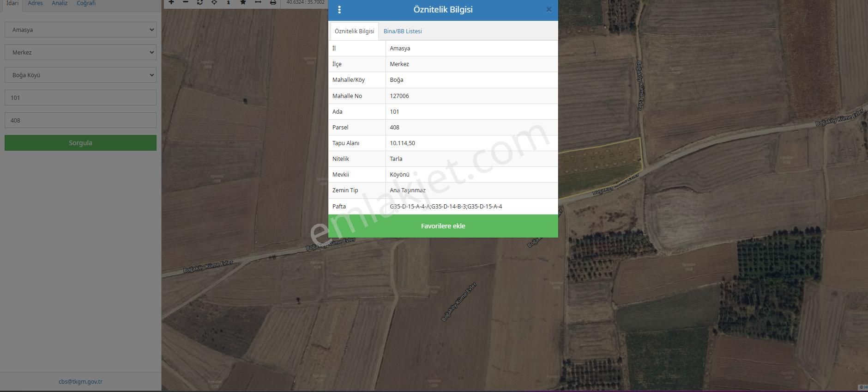
Task: Zoom in with the plus icon
Action: coord(171,2)
